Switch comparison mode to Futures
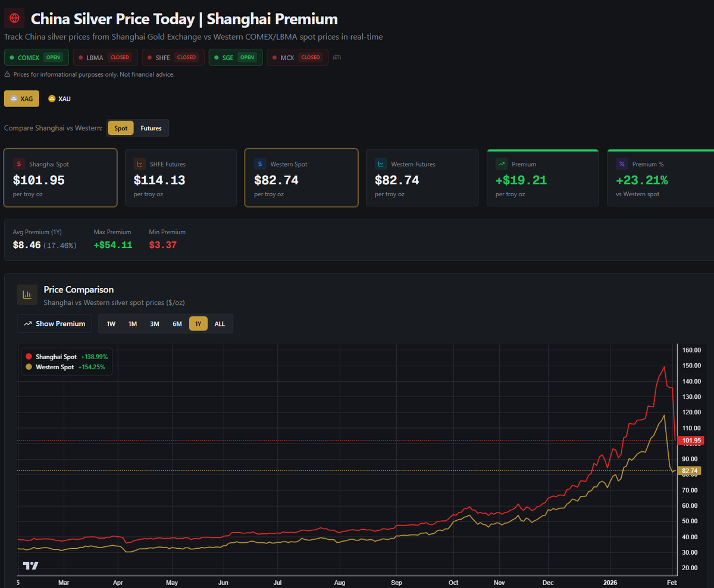 (151, 128)
